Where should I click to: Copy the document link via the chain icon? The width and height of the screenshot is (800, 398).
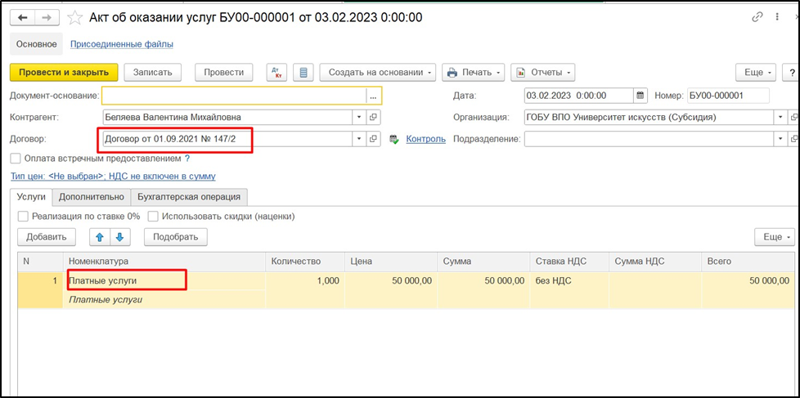tap(757, 17)
